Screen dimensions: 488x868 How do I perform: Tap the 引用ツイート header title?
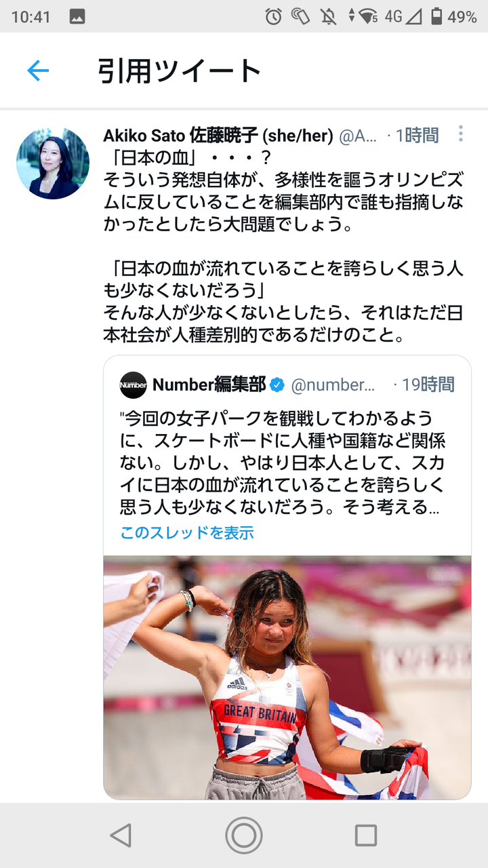coord(180,71)
